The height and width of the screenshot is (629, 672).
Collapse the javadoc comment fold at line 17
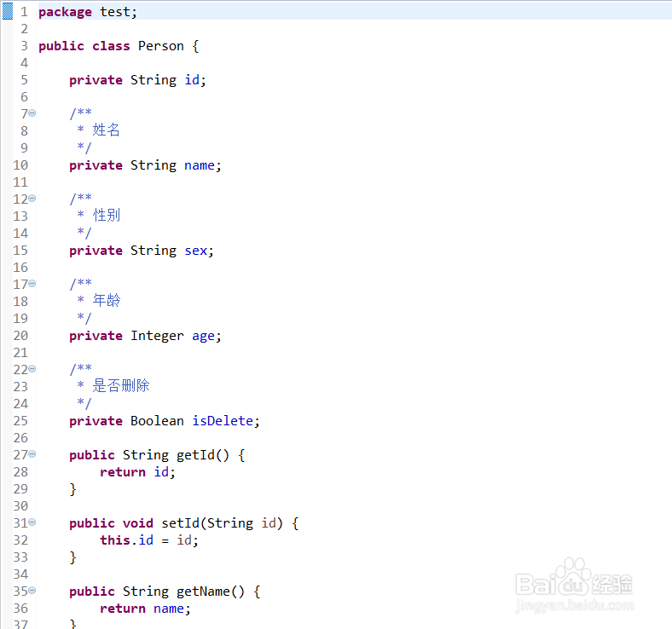coord(32,284)
